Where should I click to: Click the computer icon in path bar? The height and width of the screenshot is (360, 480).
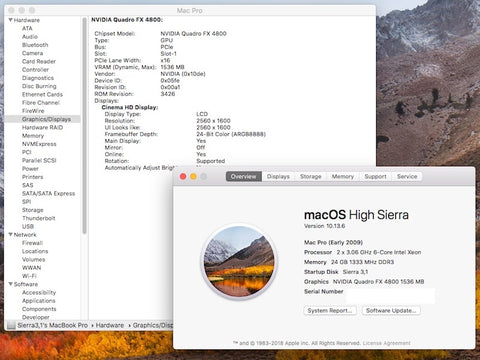(11, 325)
